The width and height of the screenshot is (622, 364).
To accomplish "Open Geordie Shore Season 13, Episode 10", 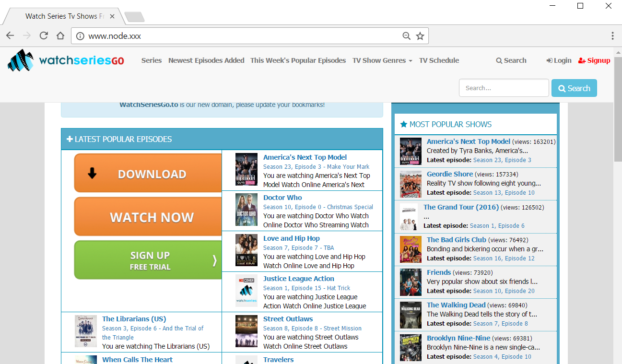I will [504, 192].
